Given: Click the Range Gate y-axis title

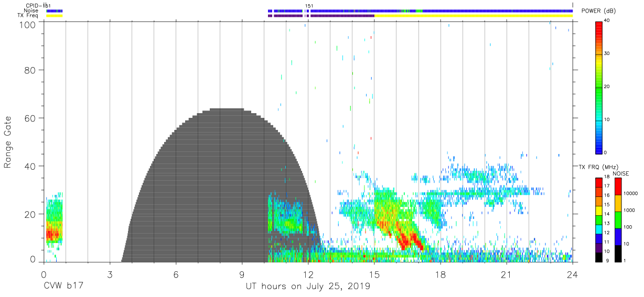Looking at the screenshot, I should 8,141.
